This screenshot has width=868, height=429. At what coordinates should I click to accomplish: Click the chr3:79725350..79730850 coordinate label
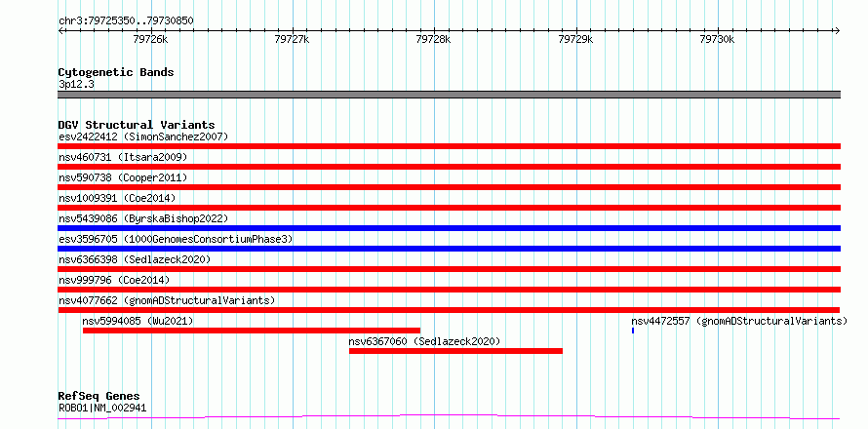click(x=126, y=21)
